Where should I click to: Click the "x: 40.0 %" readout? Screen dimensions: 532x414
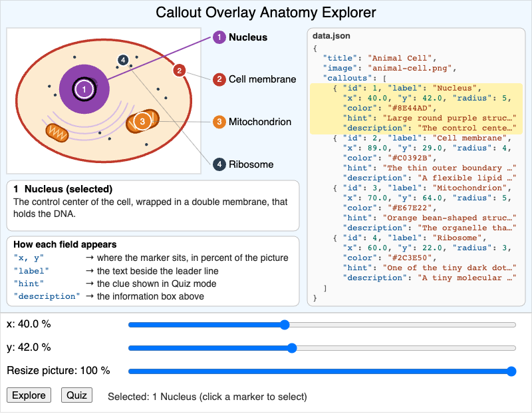(x=29, y=324)
